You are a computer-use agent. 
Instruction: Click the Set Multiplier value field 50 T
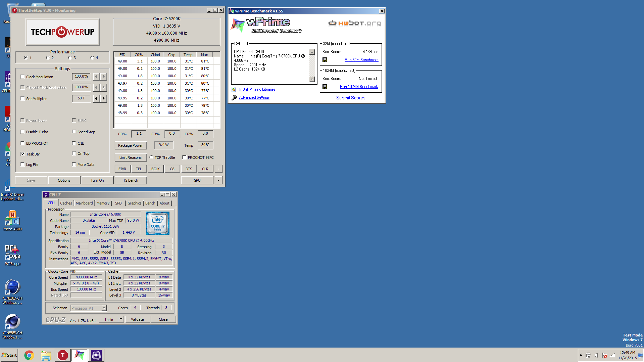[x=81, y=98]
